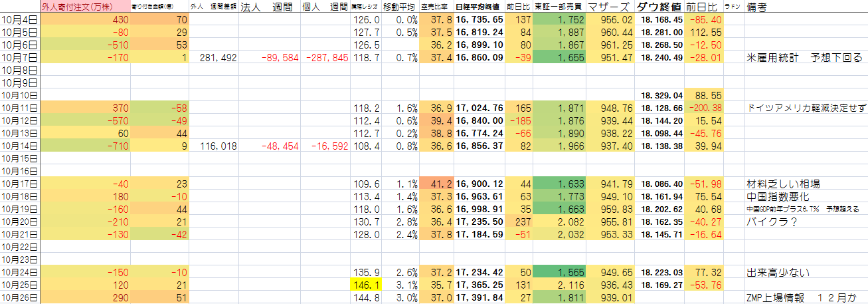The height and width of the screenshot is (304, 868).
Task: Click the 移動平均 column header
Action: coord(400,7)
